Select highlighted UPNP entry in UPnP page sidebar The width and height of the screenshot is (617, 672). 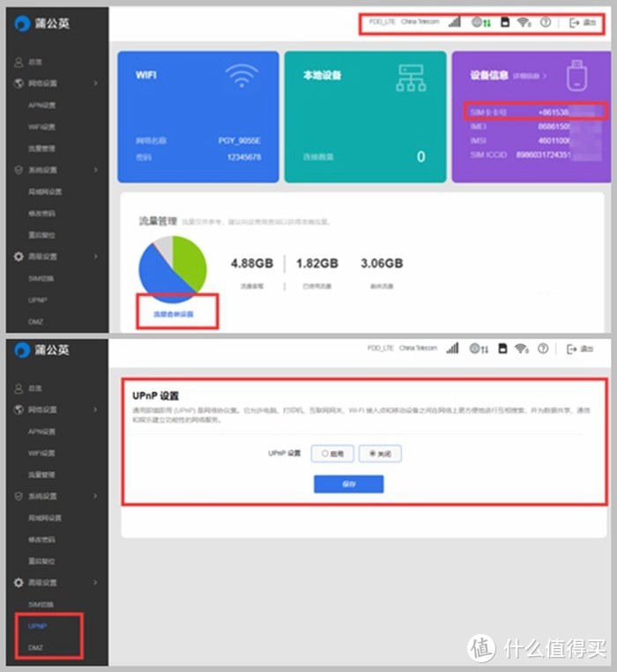click(x=38, y=626)
